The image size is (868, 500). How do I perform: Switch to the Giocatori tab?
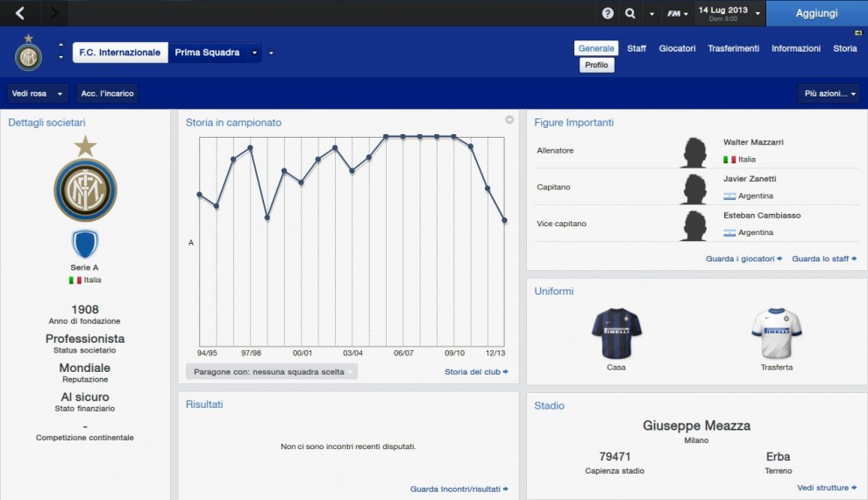[677, 48]
